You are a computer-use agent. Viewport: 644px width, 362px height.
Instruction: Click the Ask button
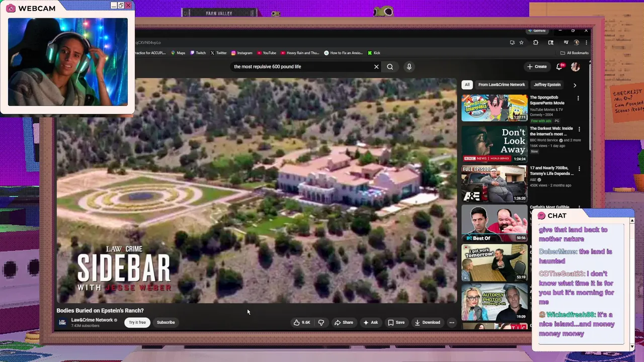(x=371, y=322)
